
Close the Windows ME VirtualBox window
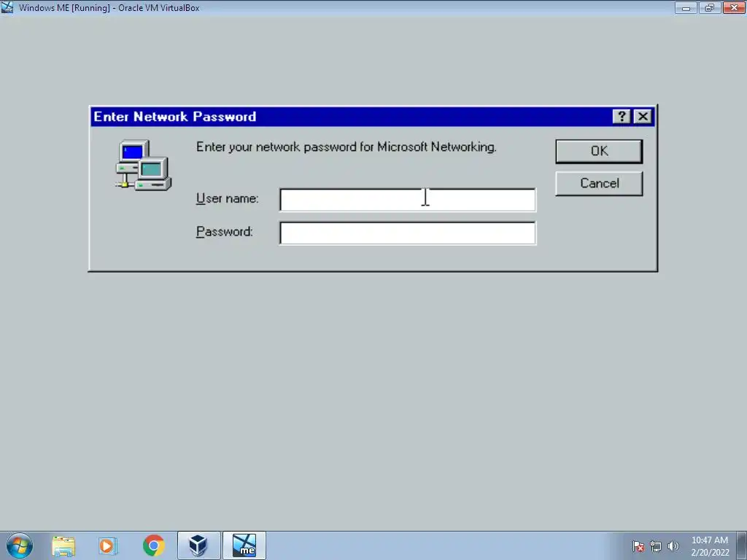(734, 7)
